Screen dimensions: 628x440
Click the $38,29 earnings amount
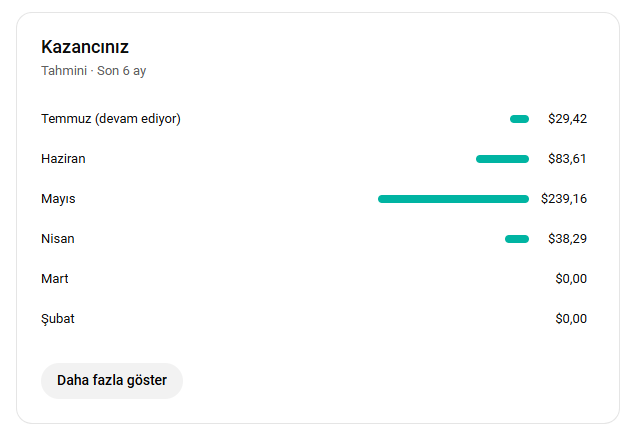[x=568, y=239]
